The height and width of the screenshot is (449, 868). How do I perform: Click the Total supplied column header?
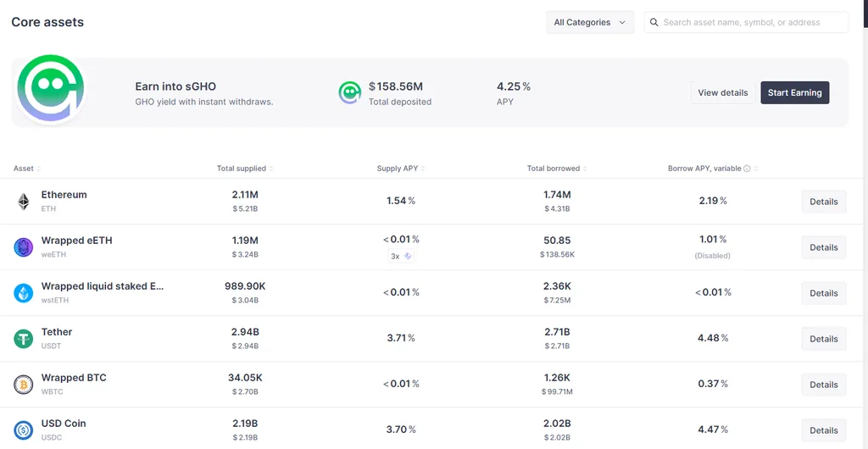[241, 169]
